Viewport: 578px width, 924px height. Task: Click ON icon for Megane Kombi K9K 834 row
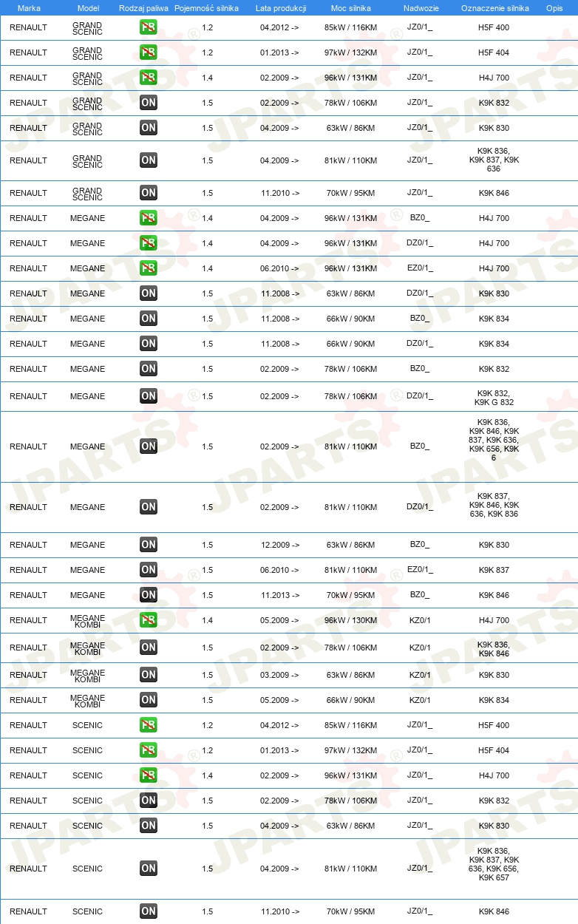coord(149,700)
